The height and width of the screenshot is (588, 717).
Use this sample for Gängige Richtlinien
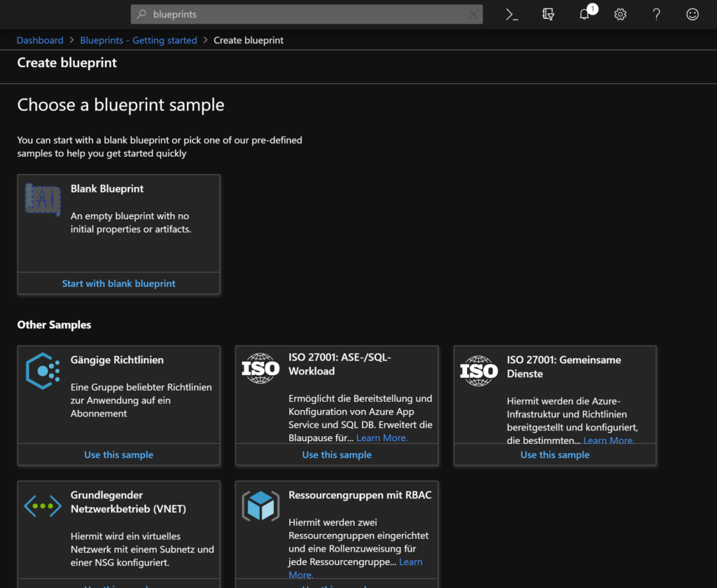click(x=118, y=455)
